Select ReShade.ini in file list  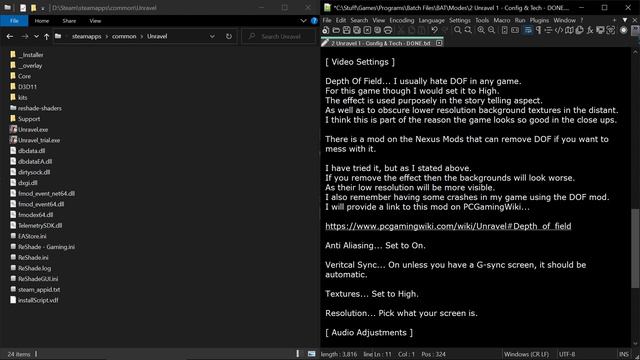33,258
